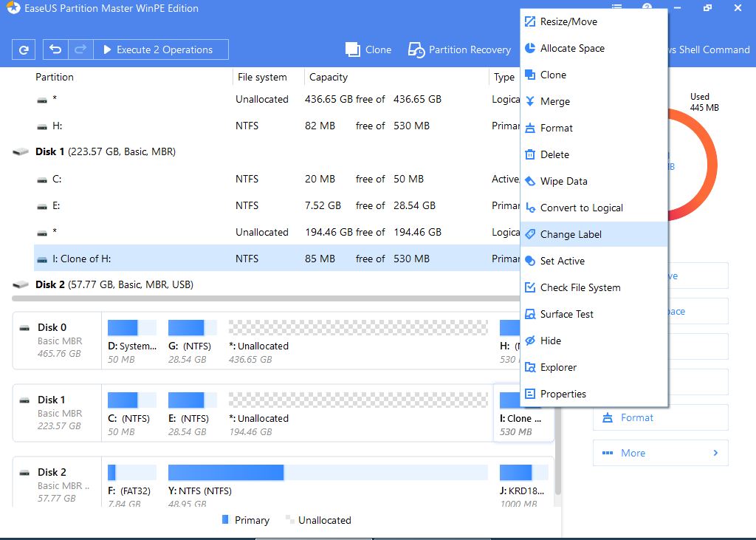Click Execute 2 Operations button

[158, 49]
